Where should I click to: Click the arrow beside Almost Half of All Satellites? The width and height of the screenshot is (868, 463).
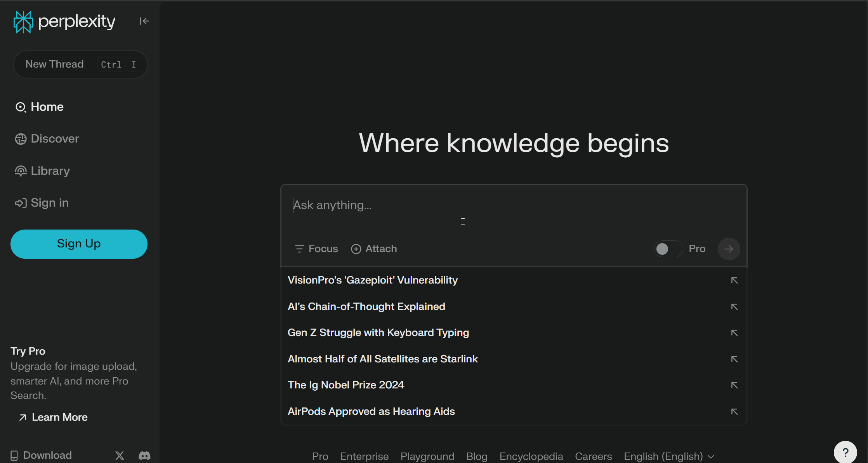tap(734, 359)
